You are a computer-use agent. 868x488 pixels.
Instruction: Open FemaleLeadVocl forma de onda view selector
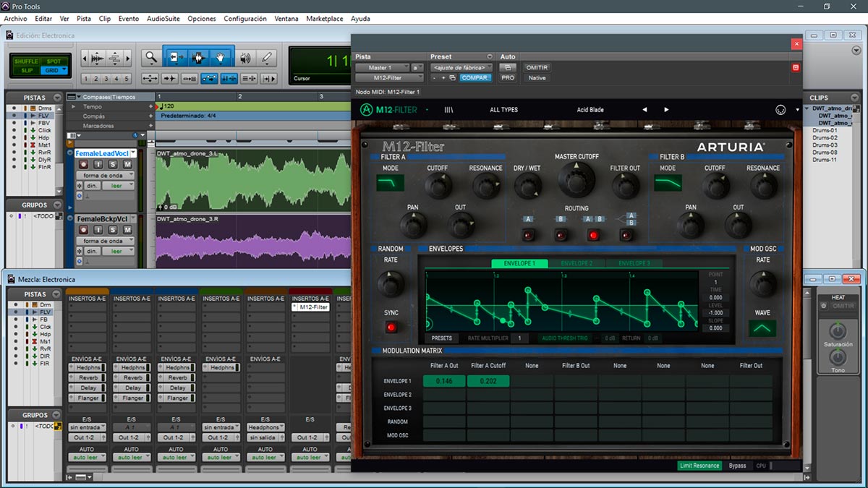[106, 176]
